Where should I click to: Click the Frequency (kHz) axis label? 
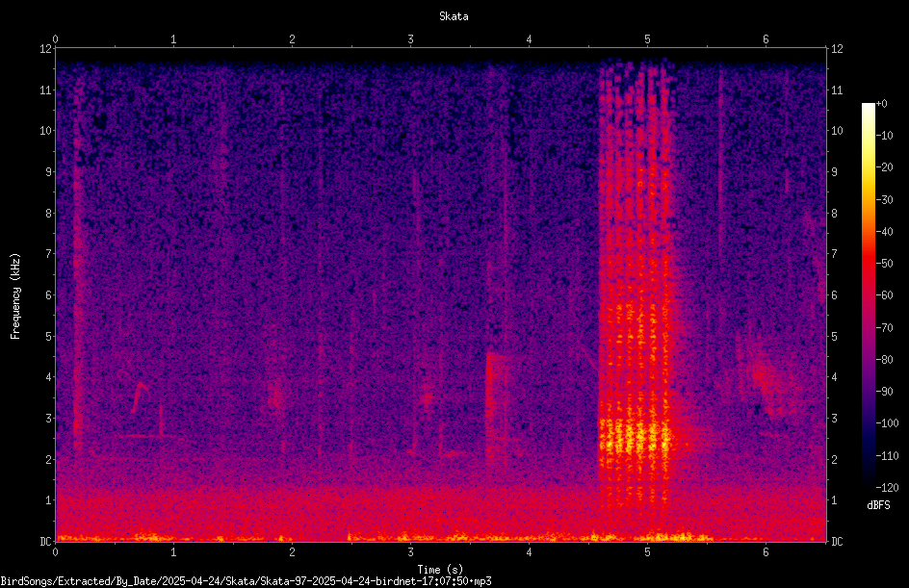15,296
